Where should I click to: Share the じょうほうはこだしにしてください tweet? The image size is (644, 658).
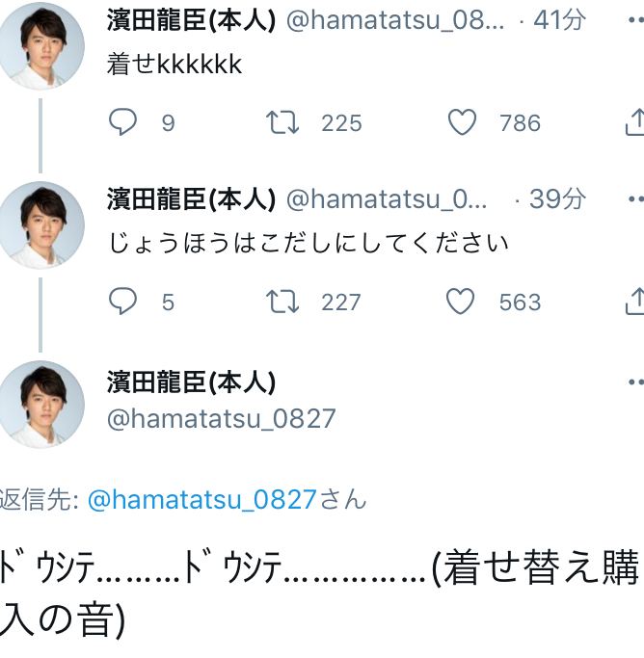tap(634, 302)
